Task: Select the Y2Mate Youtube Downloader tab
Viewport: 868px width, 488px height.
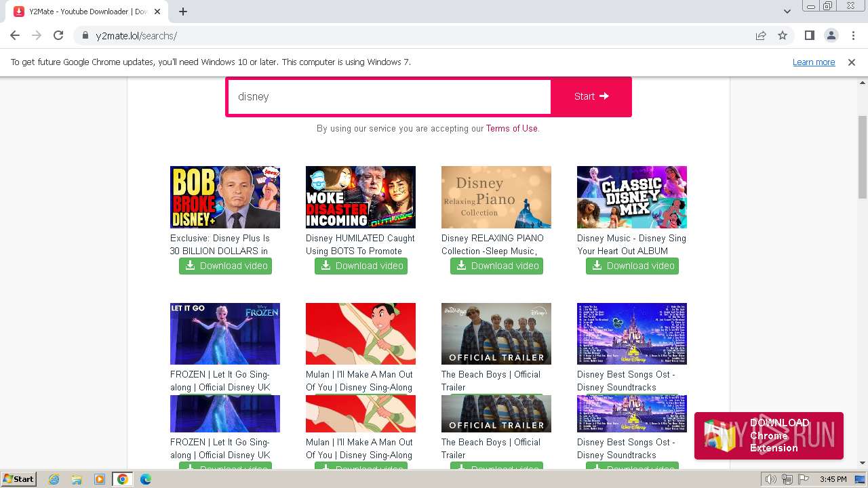Action: pos(87,12)
